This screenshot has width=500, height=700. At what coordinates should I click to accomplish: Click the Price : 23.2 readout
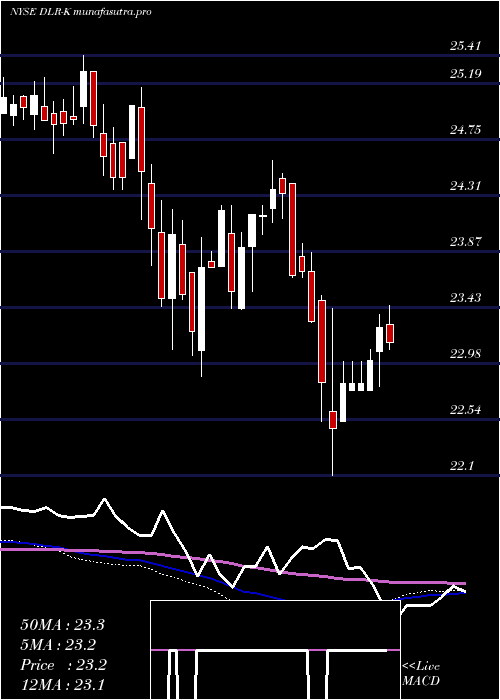tap(63, 665)
